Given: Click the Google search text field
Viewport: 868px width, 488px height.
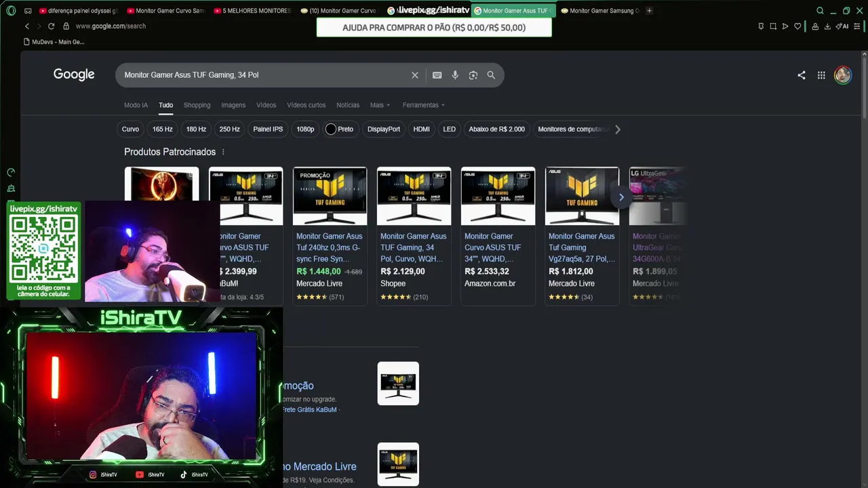Looking at the screenshot, I should pos(264,75).
